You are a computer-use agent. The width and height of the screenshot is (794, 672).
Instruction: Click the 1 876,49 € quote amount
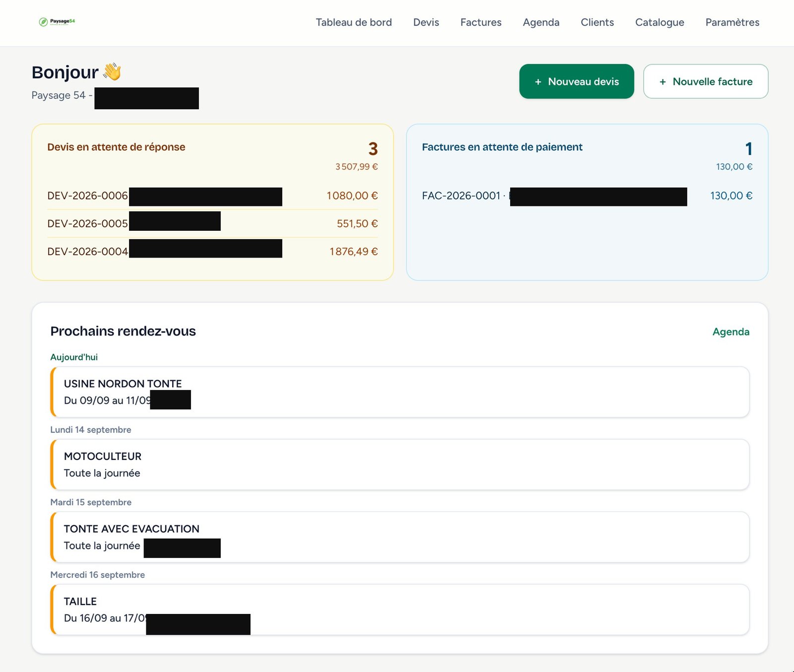pyautogui.click(x=353, y=252)
